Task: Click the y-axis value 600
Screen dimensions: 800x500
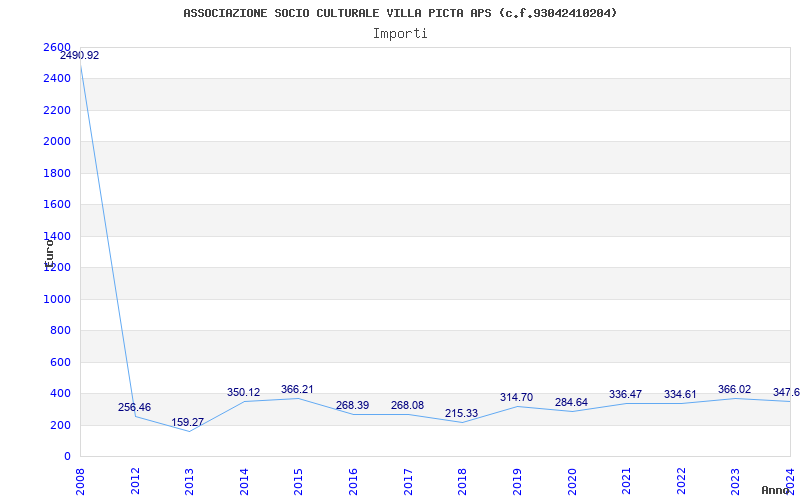Action: point(61,363)
